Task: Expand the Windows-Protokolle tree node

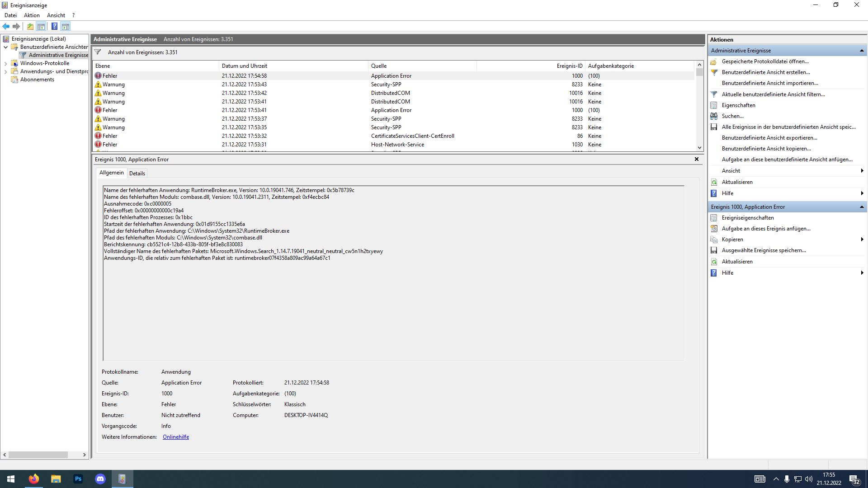Action: [x=5, y=64]
